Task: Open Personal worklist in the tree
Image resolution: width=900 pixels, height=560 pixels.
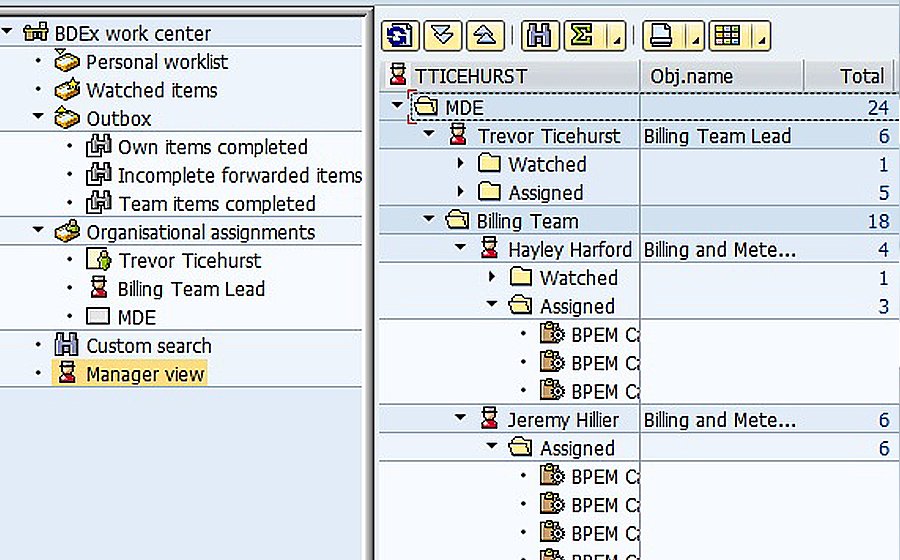Action: click(x=157, y=61)
